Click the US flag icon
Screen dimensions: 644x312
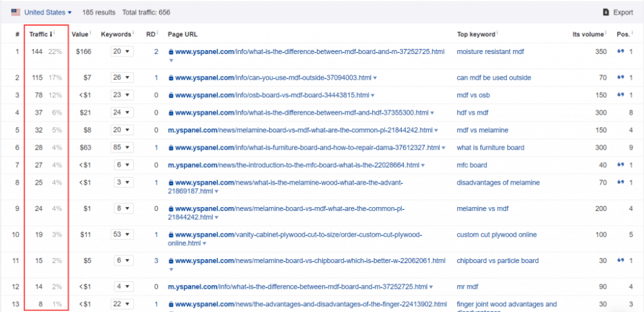[15, 12]
